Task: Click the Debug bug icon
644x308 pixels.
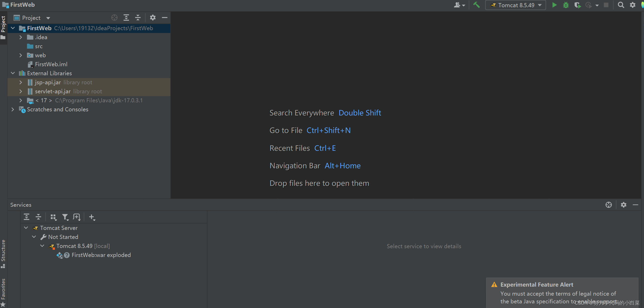Action: (566, 5)
